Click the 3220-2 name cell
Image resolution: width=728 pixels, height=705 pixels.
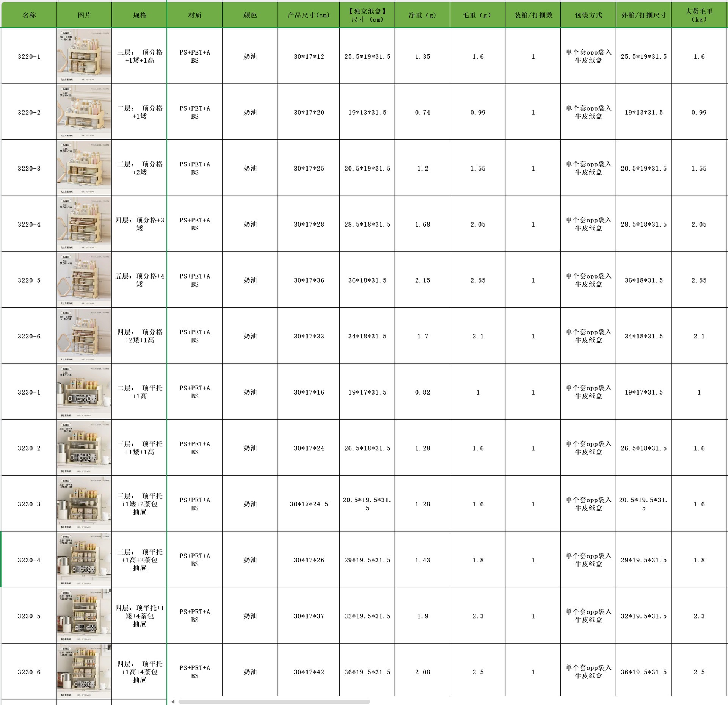pyautogui.click(x=29, y=113)
